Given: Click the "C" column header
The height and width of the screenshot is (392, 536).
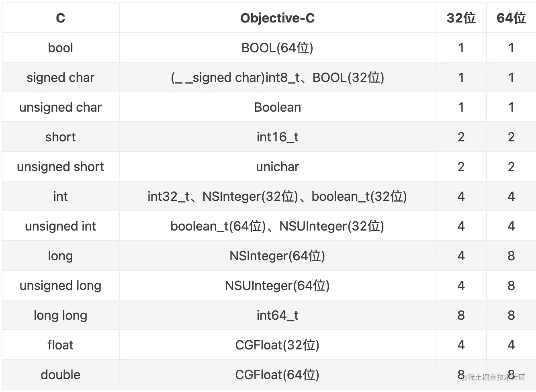Looking at the screenshot, I should coord(61,18).
